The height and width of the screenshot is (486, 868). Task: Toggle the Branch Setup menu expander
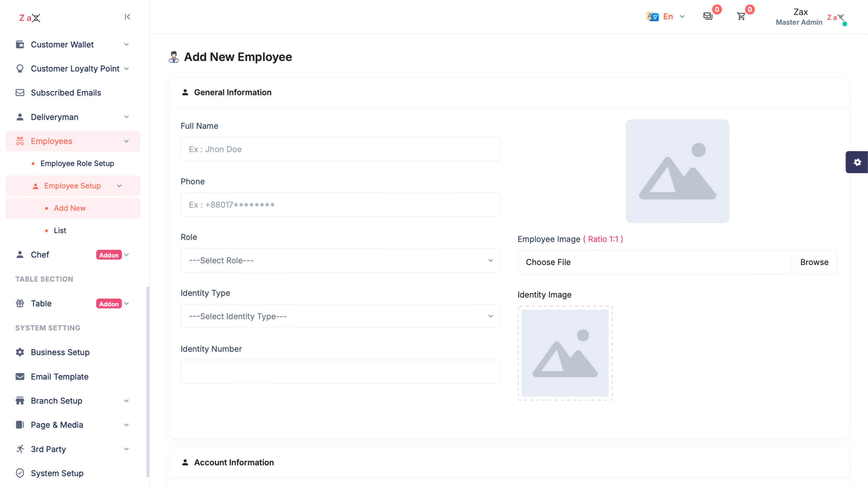pyautogui.click(x=126, y=400)
